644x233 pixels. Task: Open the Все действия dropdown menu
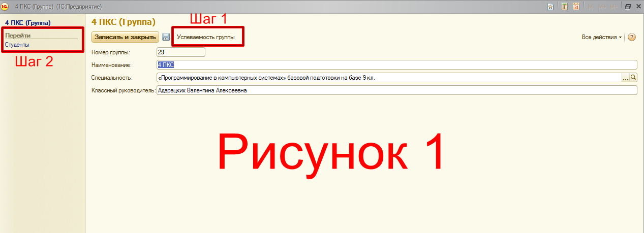(x=602, y=37)
